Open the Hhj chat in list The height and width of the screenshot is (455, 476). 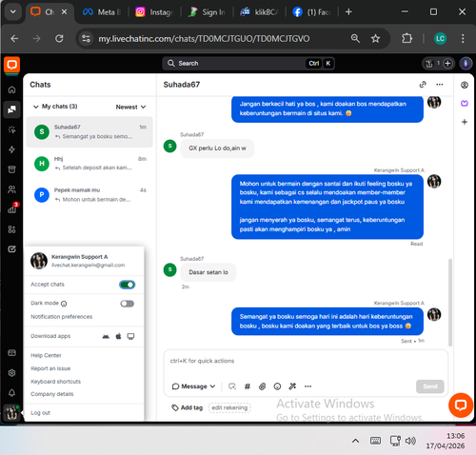point(89,164)
